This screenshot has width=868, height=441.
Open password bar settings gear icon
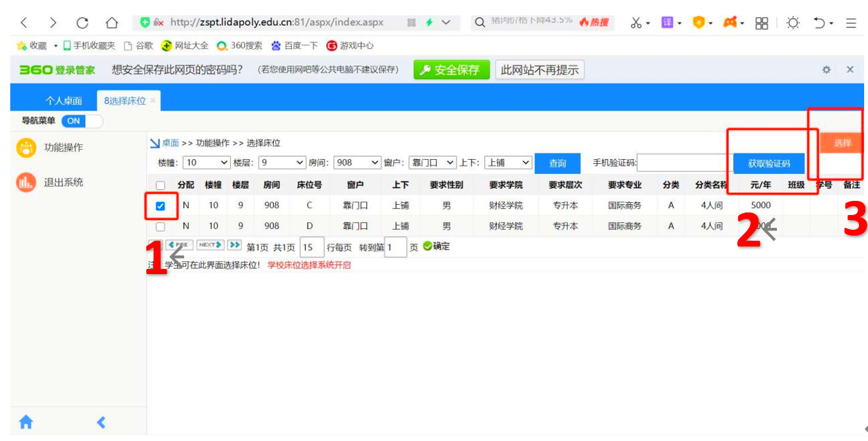coord(827,69)
